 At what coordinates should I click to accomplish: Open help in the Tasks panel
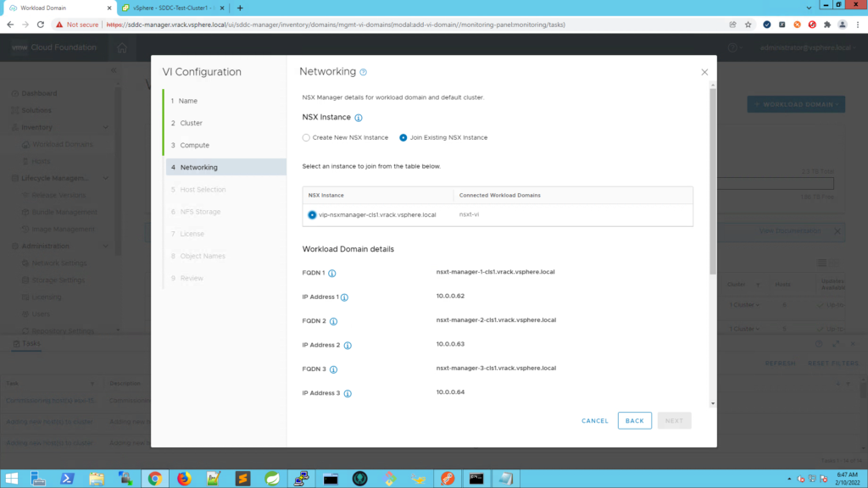click(x=819, y=344)
